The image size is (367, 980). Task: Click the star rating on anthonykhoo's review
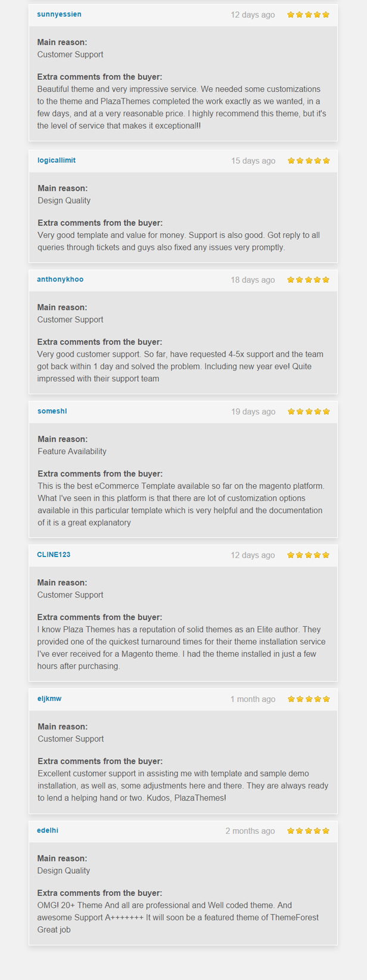309,280
